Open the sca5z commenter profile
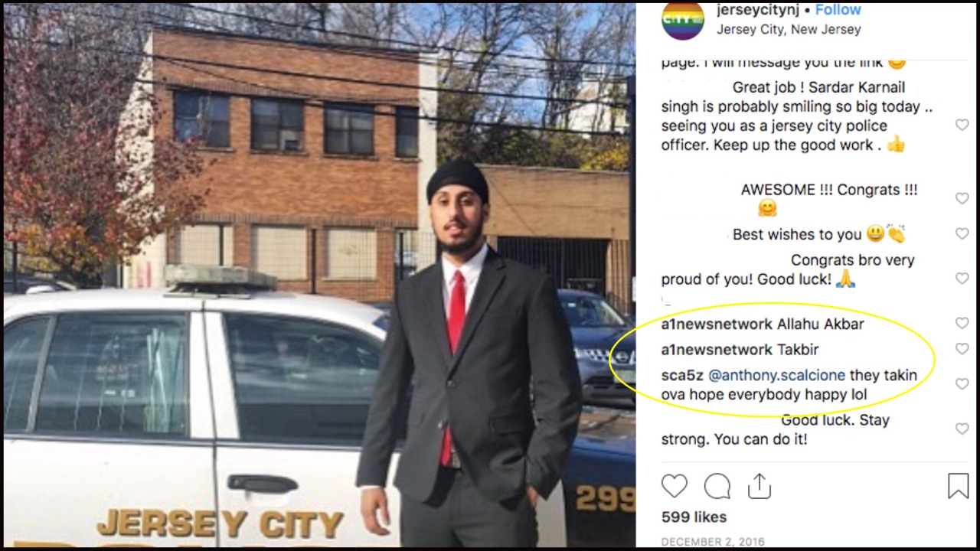This screenshot has height=551, width=980. click(682, 375)
